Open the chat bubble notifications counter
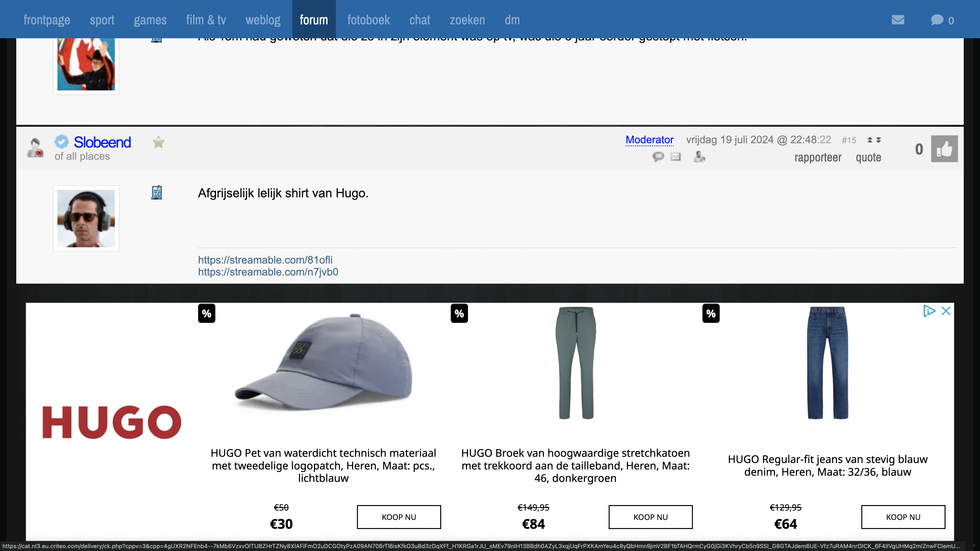 click(x=942, y=20)
